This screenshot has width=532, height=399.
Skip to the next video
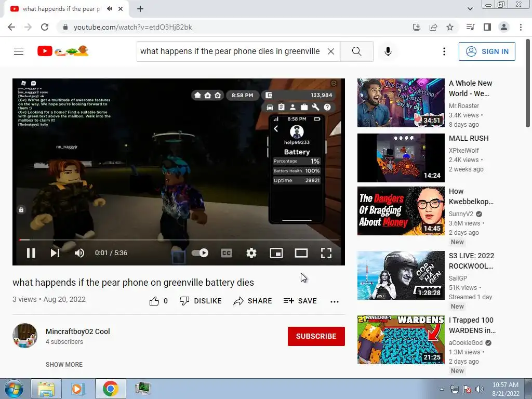[x=55, y=253]
